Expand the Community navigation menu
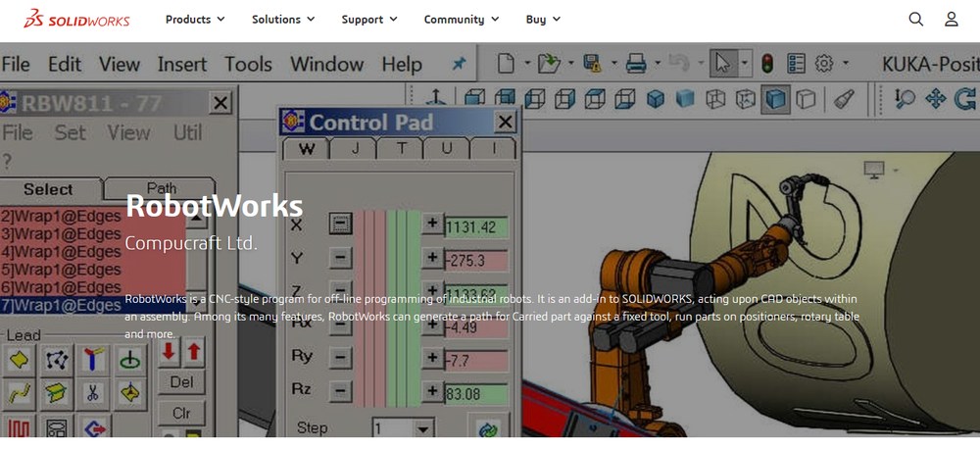This screenshot has width=980, height=449. click(x=462, y=20)
